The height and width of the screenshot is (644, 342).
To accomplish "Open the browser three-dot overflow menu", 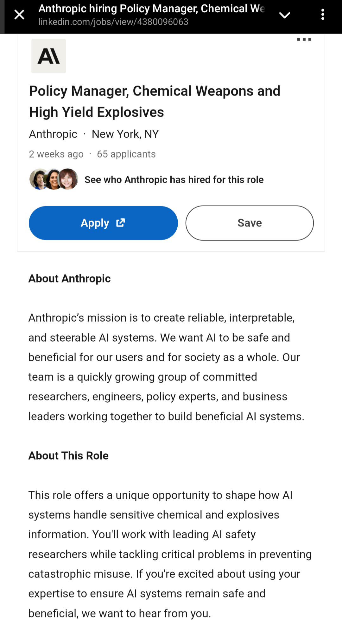I will [x=323, y=15].
